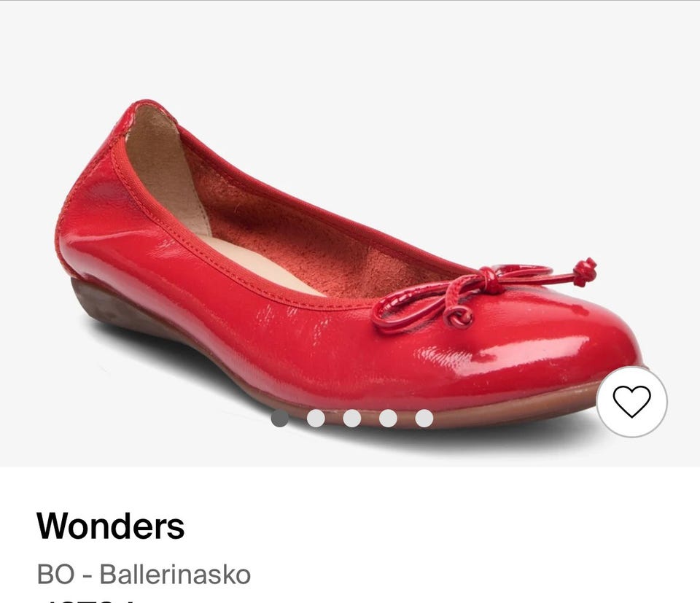Screen dimensions: 700x603
Task: Show the third product photo via dot
Action: pyautogui.click(x=352, y=419)
